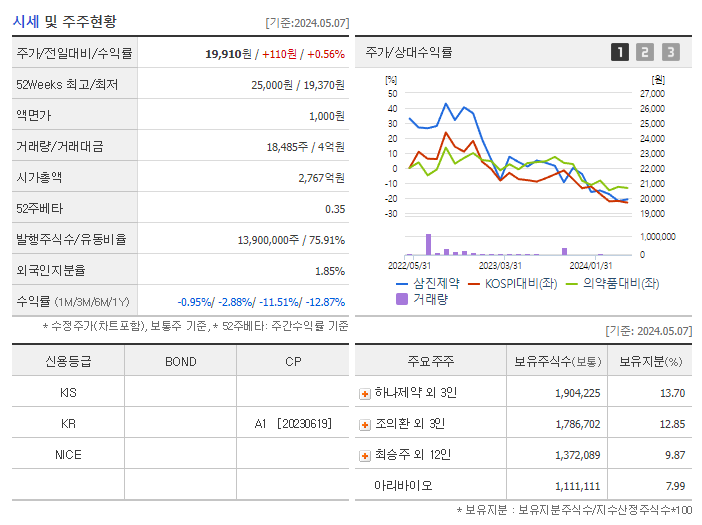Screen dimensions: 702x525
Task: Click the 신용등급 column header
Action: click(x=68, y=361)
